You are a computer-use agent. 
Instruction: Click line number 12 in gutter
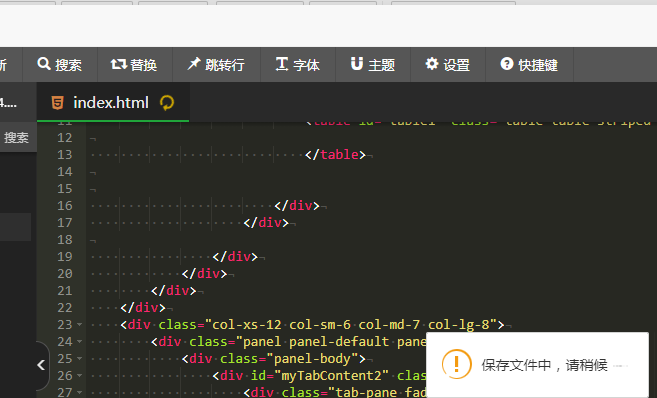pyautogui.click(x=65, y=138)
